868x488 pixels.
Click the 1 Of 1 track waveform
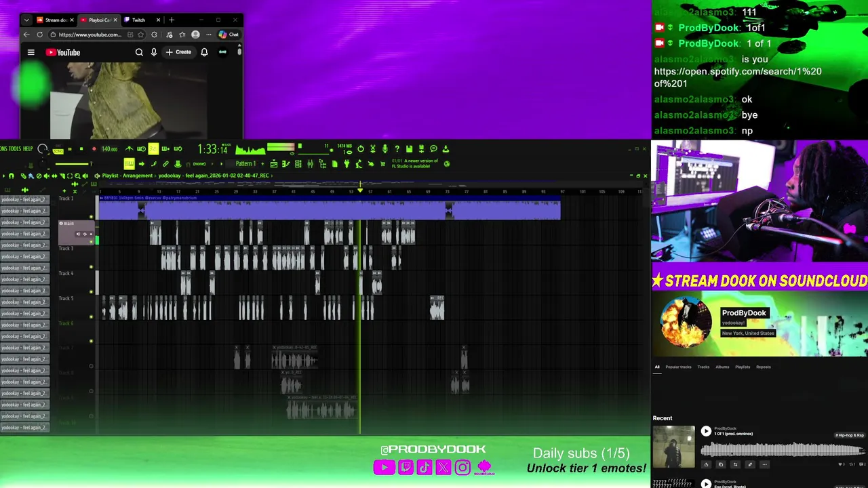tap(783, 449)
